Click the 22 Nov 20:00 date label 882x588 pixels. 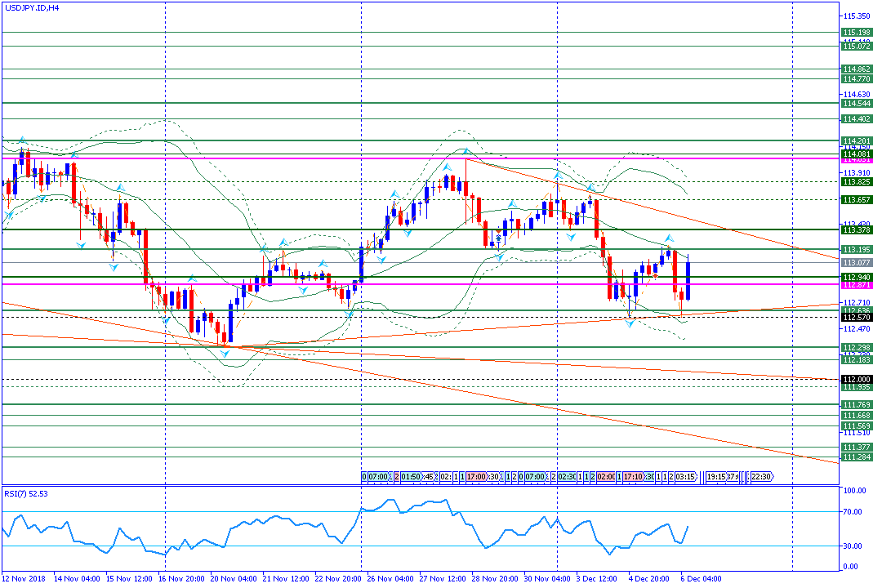338,578
